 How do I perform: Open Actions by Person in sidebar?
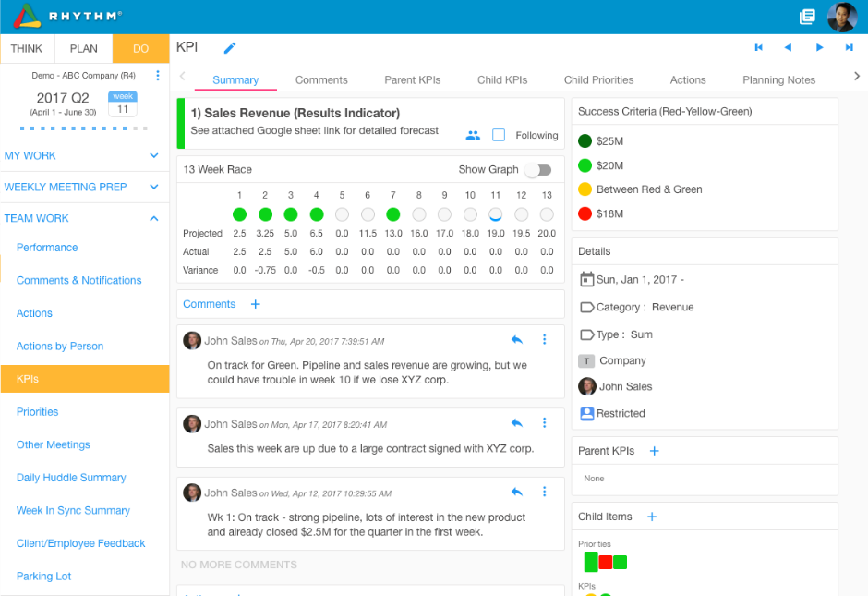point(60,347)
